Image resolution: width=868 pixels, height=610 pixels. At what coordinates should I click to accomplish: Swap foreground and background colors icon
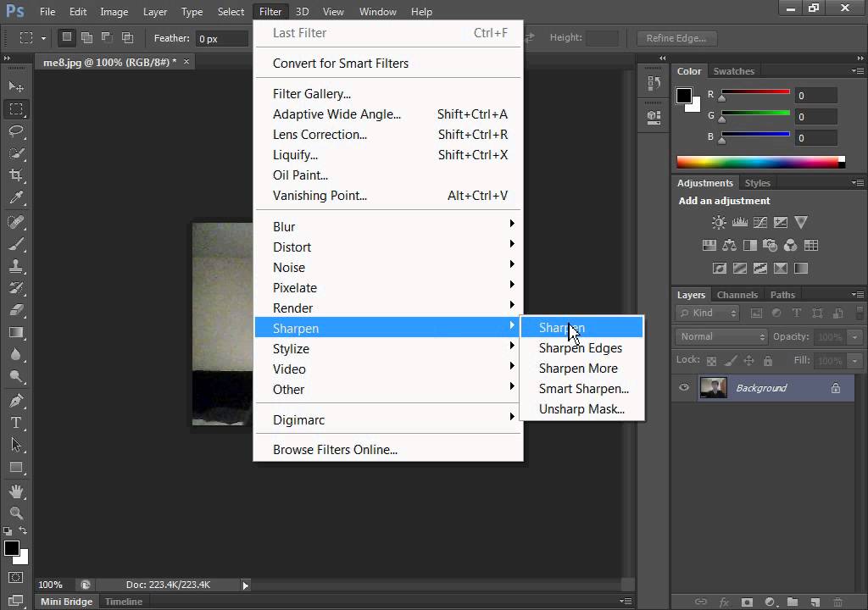[x=23, y=531]
